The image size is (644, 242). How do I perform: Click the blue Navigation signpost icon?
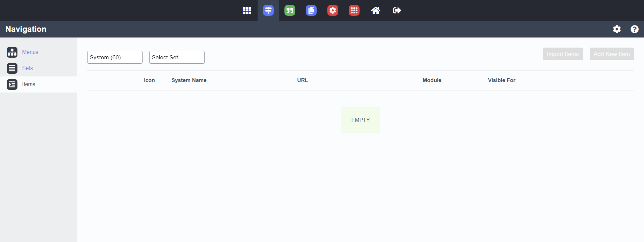(x=268, y=10)
